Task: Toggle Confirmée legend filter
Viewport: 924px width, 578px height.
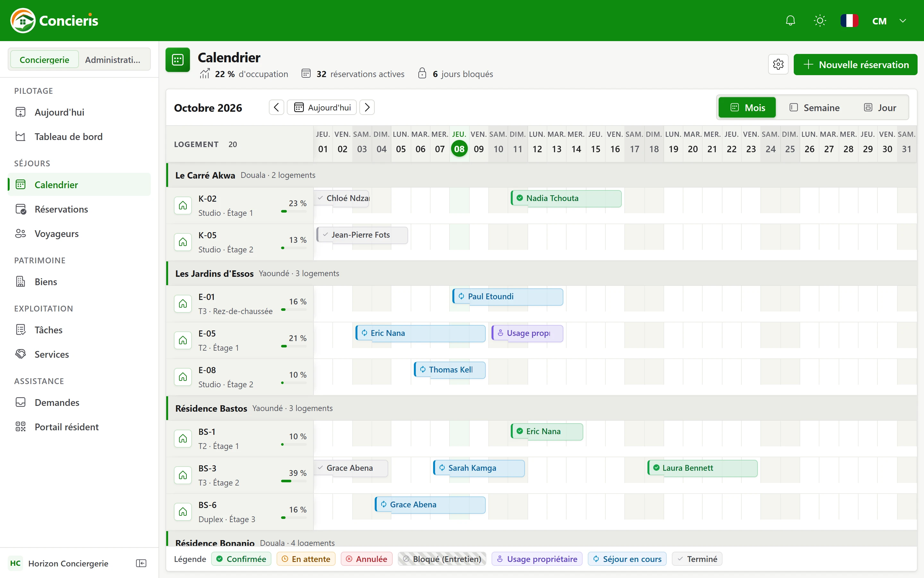Action: pyautogui.click(x=241, y=559)
